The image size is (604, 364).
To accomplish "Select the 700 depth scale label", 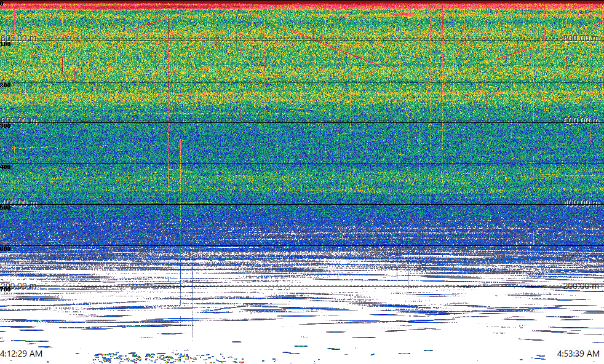I will click(x=6, y=290).
